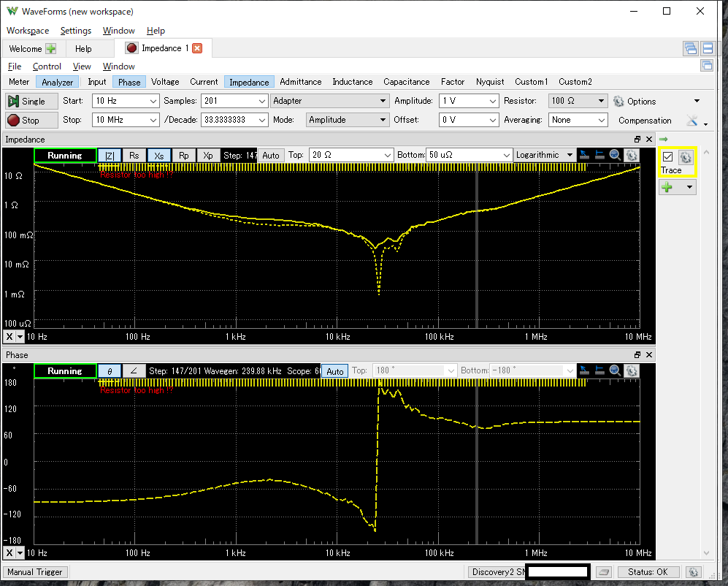Close the Impedance 1 tab

tap(197, 48)
